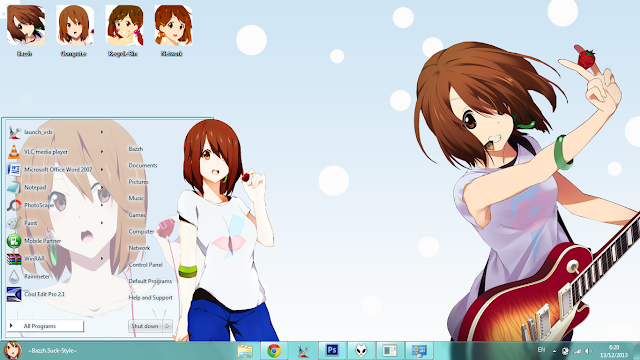This screenshot has width=640, height=360.
Task: Open Computer from the Start menu list
Action: pyautogui.click(x=141, y=231)
